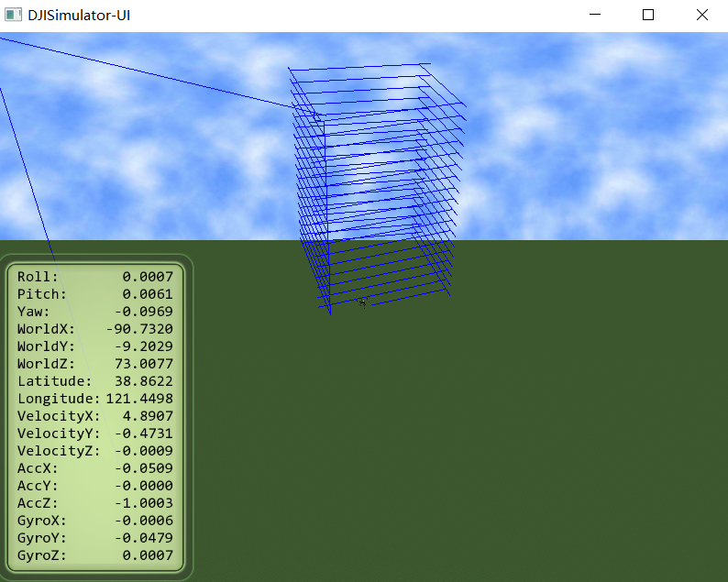Screen dimensions: 728x582
Task: Click the Longitude 121.4498 reading
Action: tap(138, 399)
